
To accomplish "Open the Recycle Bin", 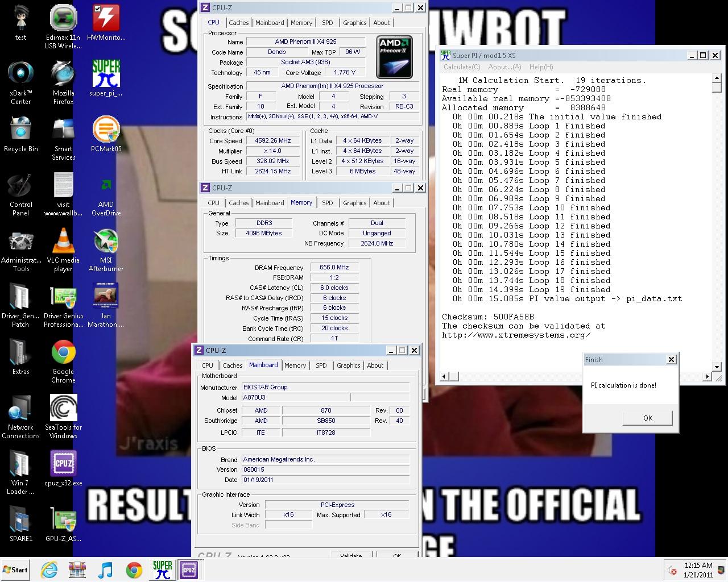I will click(x=20, y=135).
